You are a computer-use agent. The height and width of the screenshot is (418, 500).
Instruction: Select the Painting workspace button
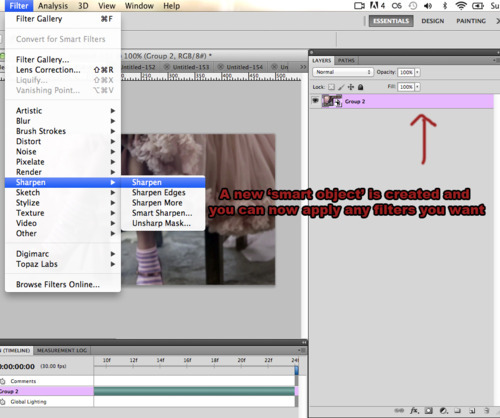coord(471,21)
